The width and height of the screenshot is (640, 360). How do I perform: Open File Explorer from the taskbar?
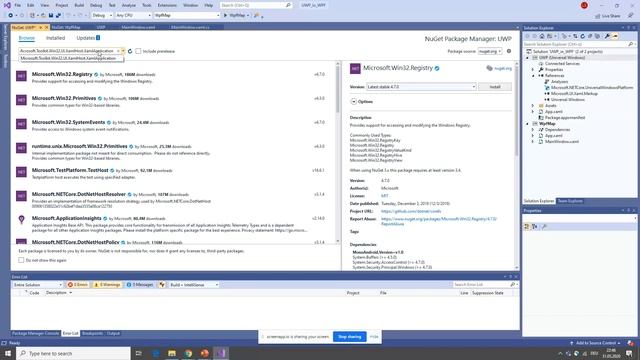pyautogui.click(x=172, y=353)
